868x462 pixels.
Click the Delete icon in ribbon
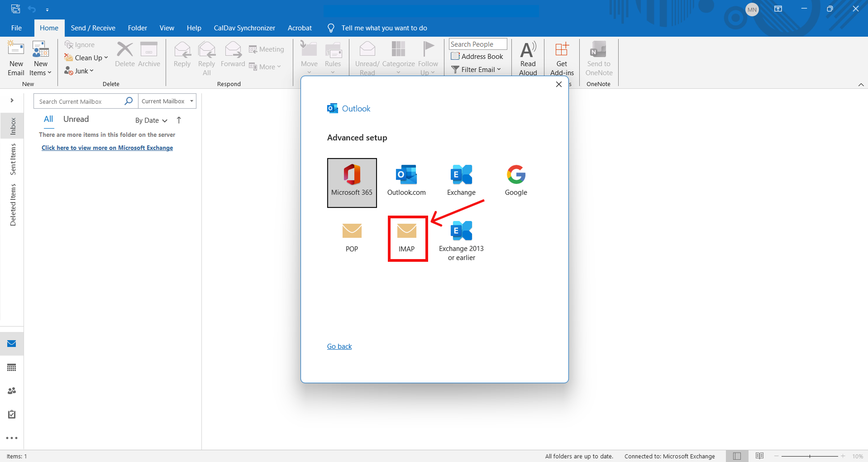[125, 54]
